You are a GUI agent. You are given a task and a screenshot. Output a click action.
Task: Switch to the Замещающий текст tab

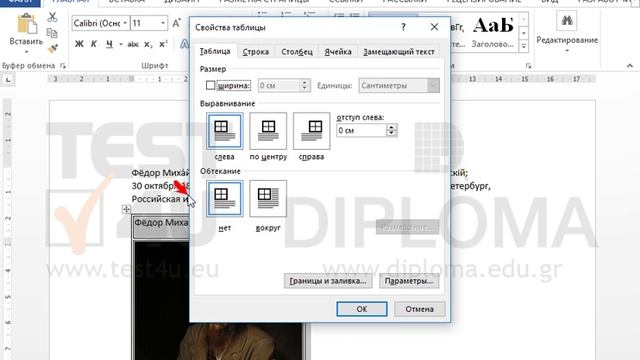click(x=399, y=52)
